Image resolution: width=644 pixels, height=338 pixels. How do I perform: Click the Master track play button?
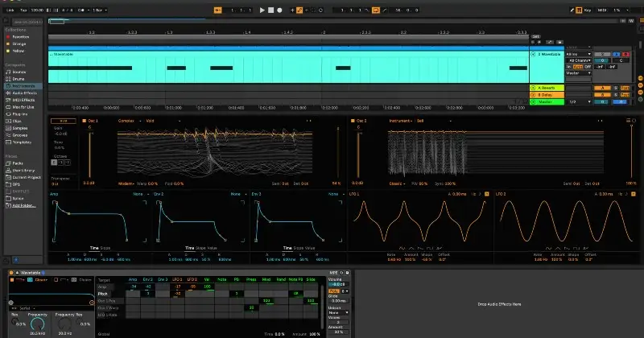pyautogui.click(x=533, y=102)
